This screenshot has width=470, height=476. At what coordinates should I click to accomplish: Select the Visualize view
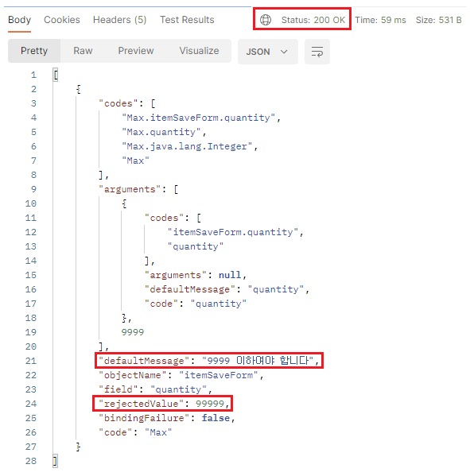(199, 51)
